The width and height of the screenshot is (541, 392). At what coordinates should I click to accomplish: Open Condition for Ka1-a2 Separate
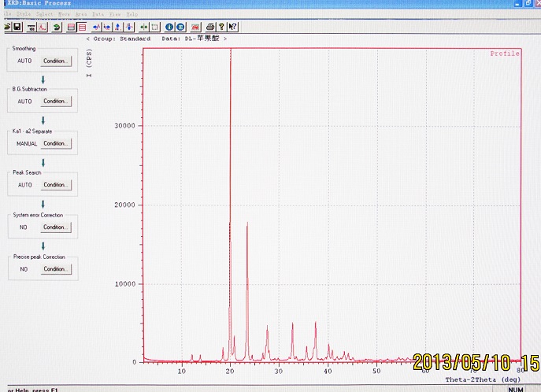(x=55, y=143)
